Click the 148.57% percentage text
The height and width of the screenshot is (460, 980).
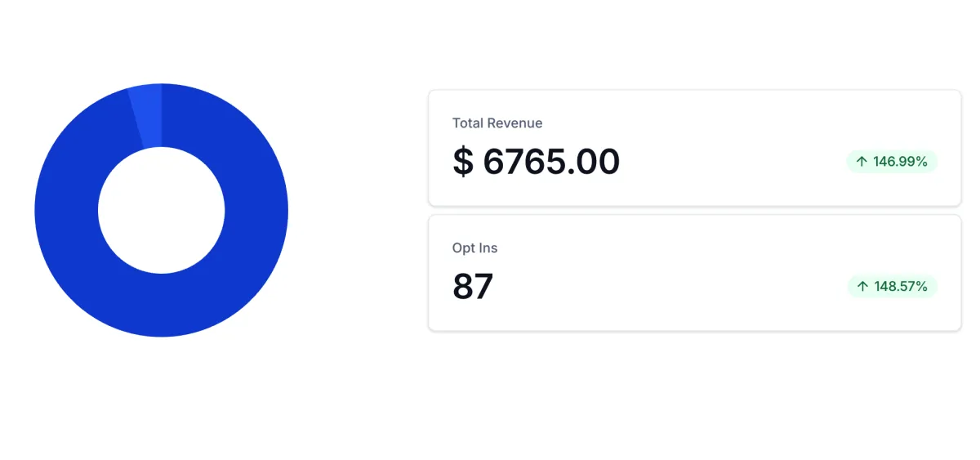(901, 287)
